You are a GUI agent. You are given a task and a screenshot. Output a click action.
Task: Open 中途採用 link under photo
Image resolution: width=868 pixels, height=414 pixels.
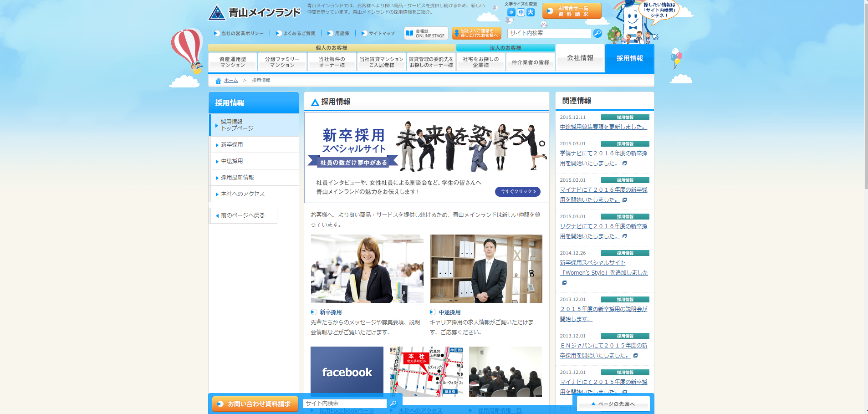coord(449,312)
